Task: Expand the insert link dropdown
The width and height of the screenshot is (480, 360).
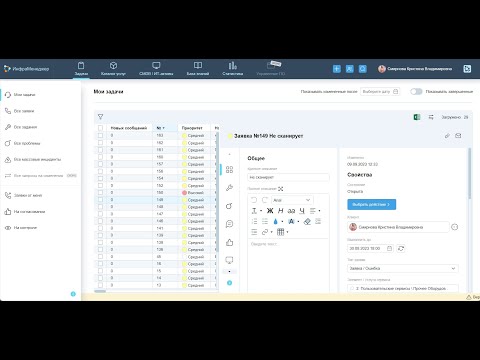Action: [271, 232]
